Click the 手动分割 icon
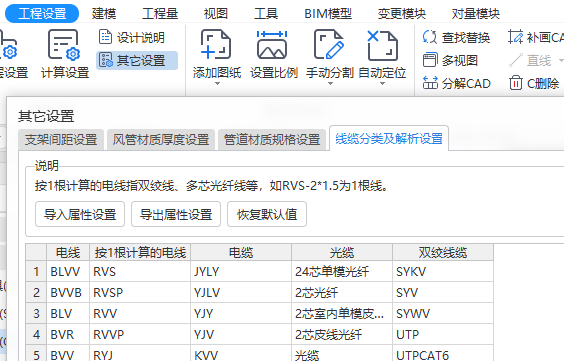 (329, 45)
